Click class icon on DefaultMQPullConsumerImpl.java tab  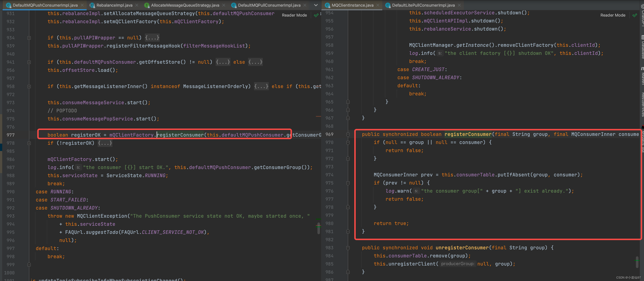coord(234,5)
